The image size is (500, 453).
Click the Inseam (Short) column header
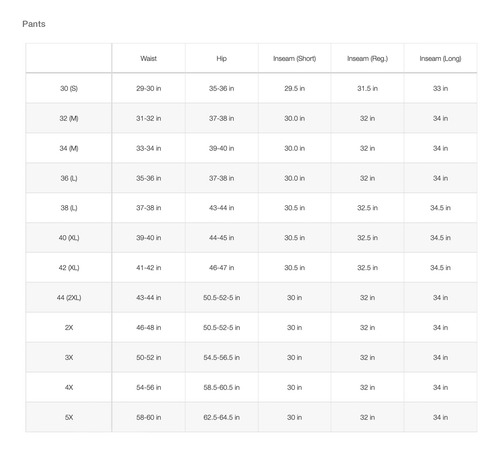coord(294,59)
